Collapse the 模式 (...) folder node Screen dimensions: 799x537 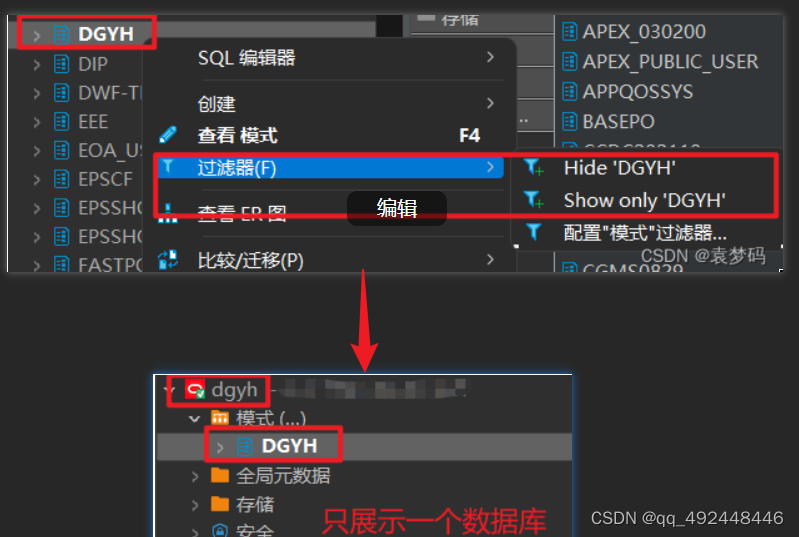point(194,419)
